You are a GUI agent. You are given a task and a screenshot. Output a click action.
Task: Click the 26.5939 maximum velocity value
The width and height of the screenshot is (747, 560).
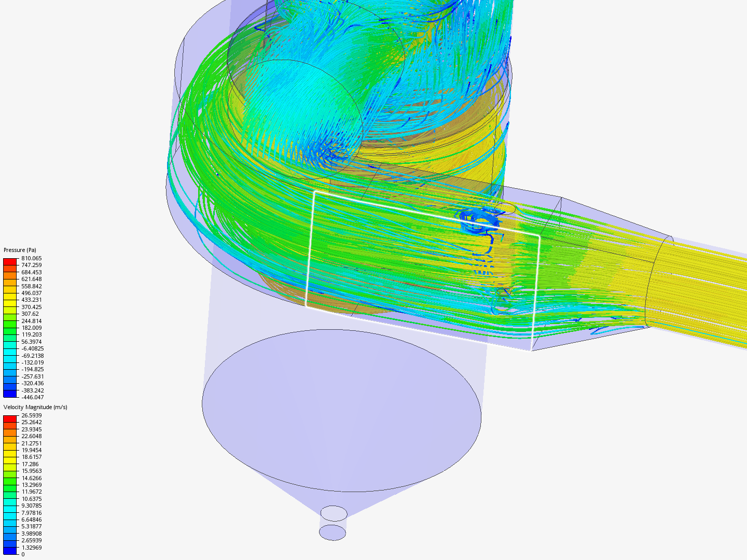pos(32,415)
